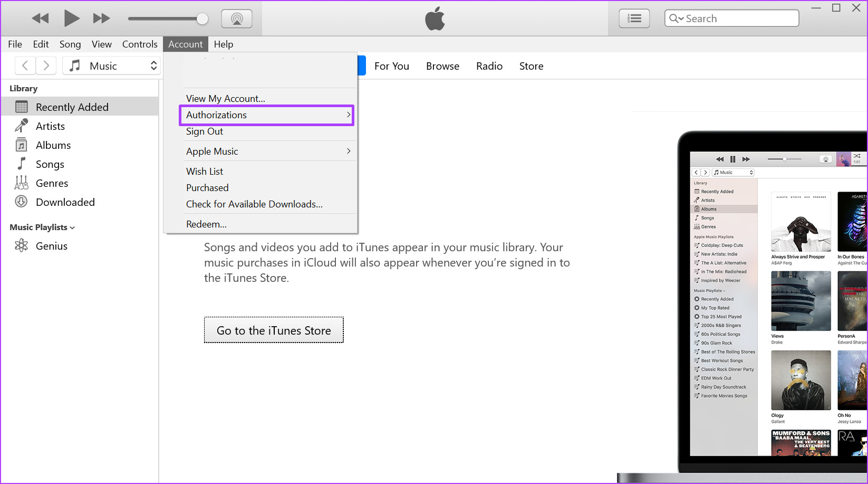Go back with the left arrow button
Screen dimensions: 868x484
pos(25,65)
